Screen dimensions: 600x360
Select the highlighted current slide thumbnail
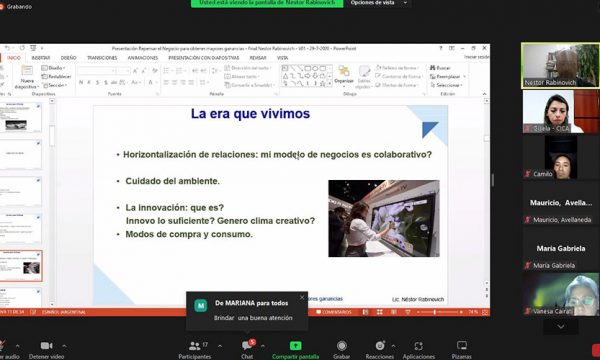21,266
